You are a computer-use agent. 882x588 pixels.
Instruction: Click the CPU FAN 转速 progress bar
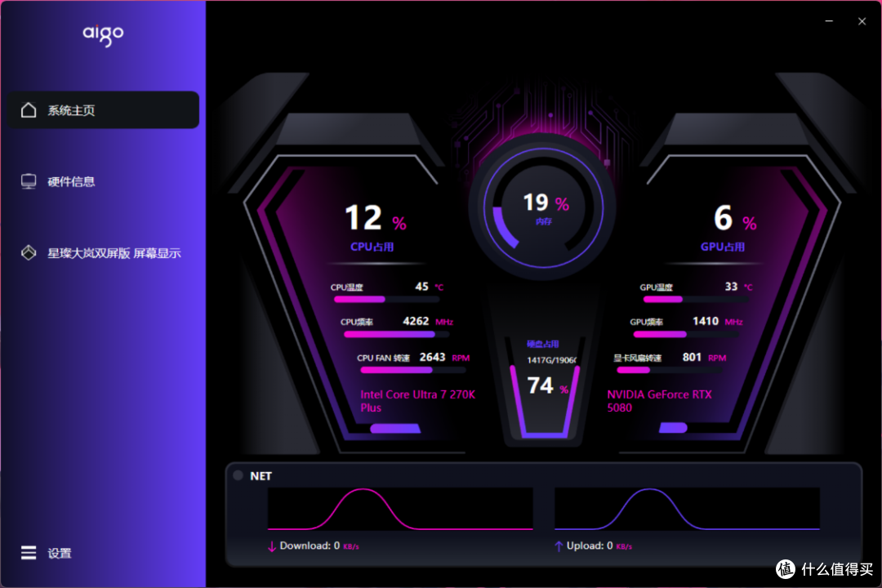(413, 370)
